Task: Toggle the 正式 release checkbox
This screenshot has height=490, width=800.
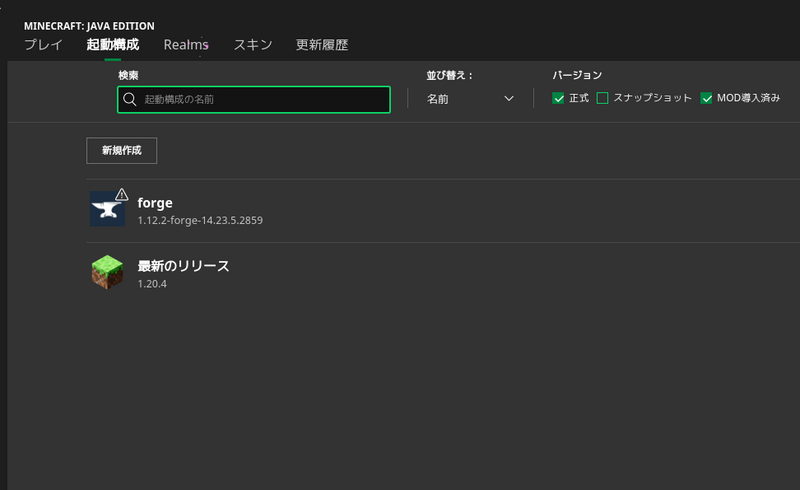Action: (558, 98)
